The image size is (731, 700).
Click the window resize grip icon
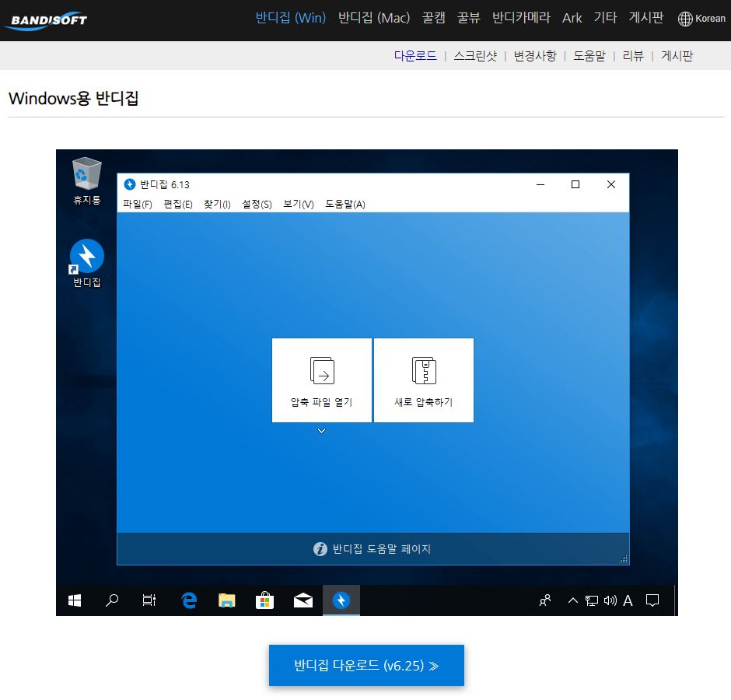[x=624, y=558]
